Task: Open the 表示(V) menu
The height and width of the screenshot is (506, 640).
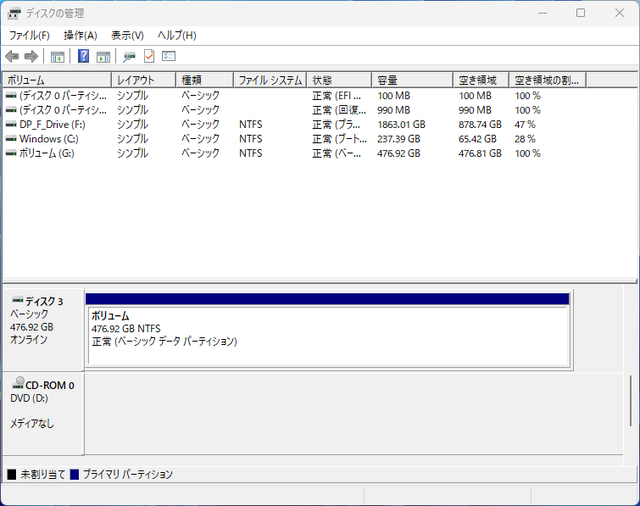Action: click(x=127, y=36)
